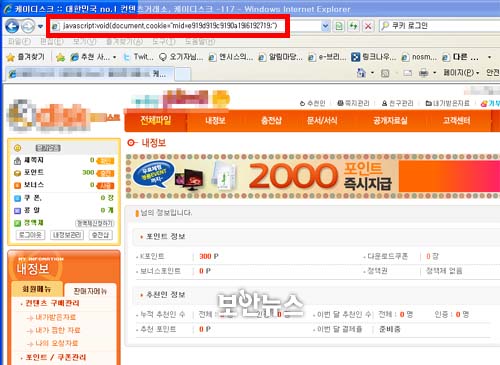Click the 로그아웃 logout button
The width and height of the screenshot is (500, 365).
tap(30, 235)
